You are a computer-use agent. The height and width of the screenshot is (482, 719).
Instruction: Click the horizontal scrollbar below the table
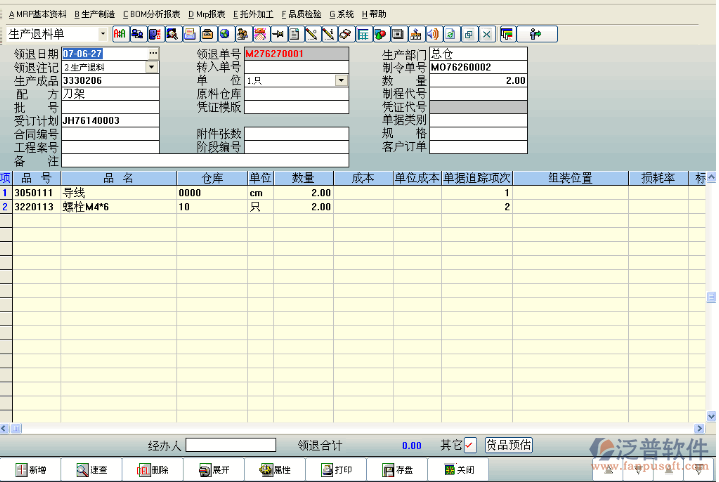[x=350, y=428]
